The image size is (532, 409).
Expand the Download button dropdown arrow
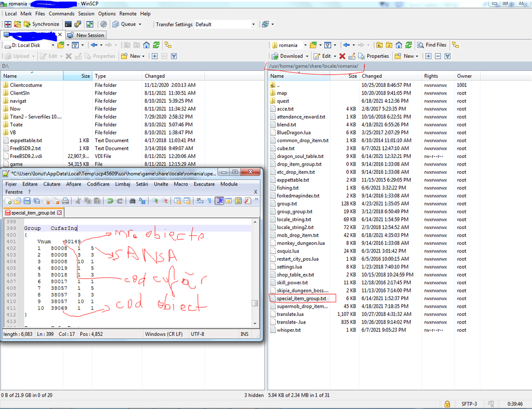pos(307,56)
